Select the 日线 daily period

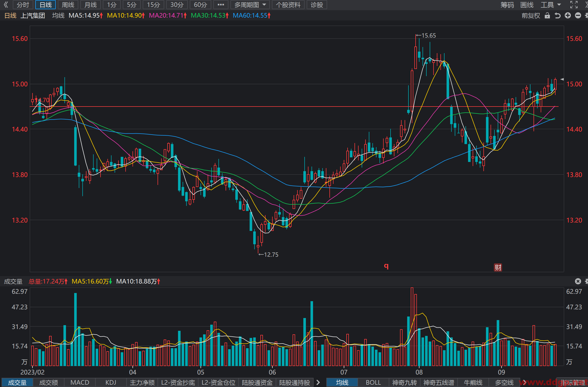pos(46,5)
